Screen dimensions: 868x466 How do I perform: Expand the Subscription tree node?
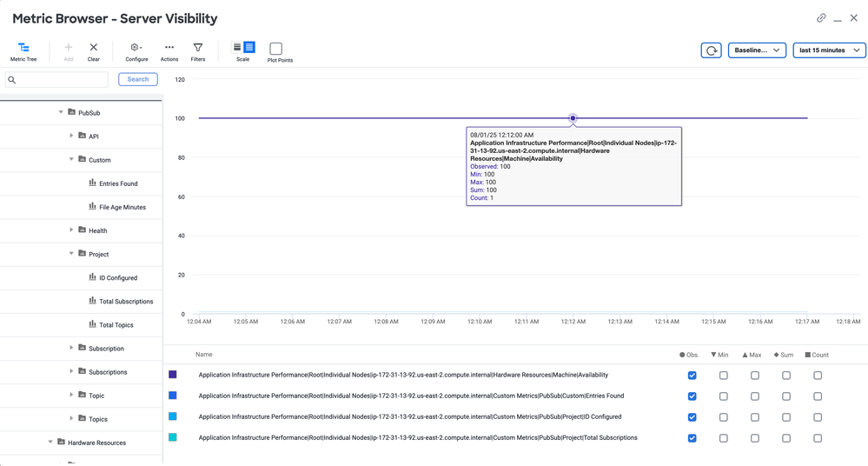click(x=71, y=348)
